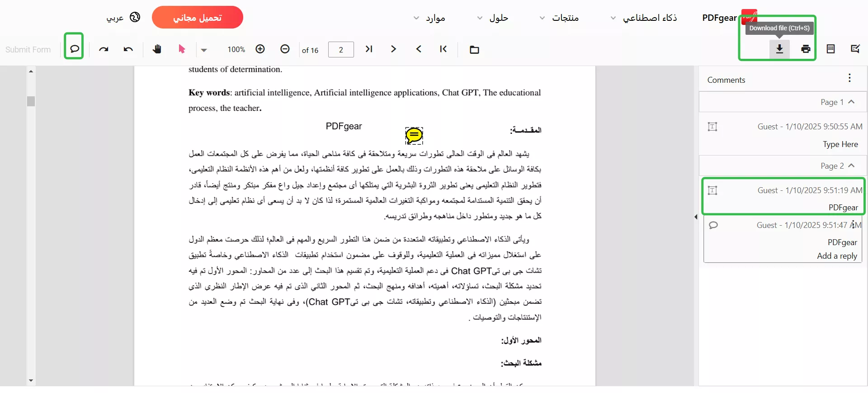Jump to the last page icon
The image size is (868, 393).
[369, 49]
